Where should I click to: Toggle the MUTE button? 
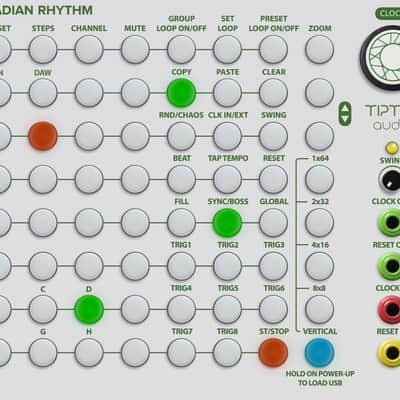click(x=135, y=50)
